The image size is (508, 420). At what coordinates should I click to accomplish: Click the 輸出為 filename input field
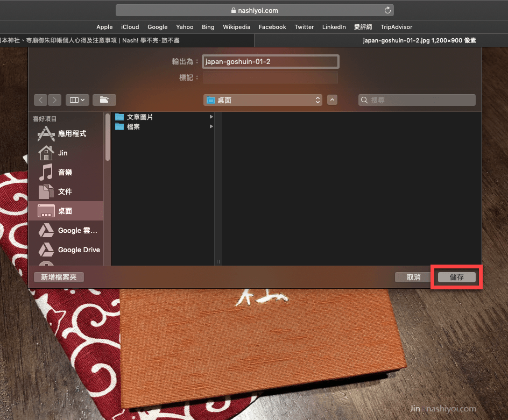271,61
